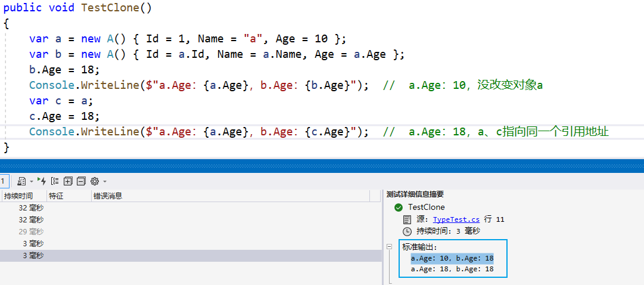
Task: Collapse the 标准输出 section
Action: (389, 247)
